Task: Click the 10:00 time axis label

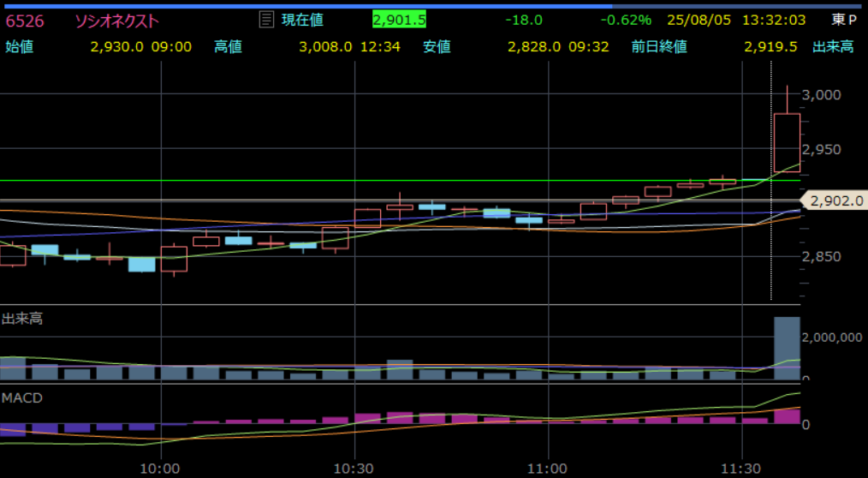Action: [160, 469]
